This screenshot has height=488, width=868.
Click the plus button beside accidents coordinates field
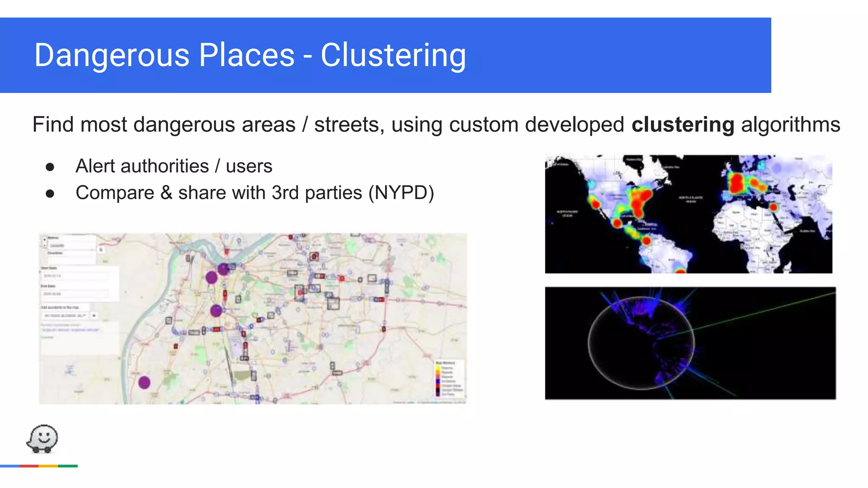coord(94,316)
